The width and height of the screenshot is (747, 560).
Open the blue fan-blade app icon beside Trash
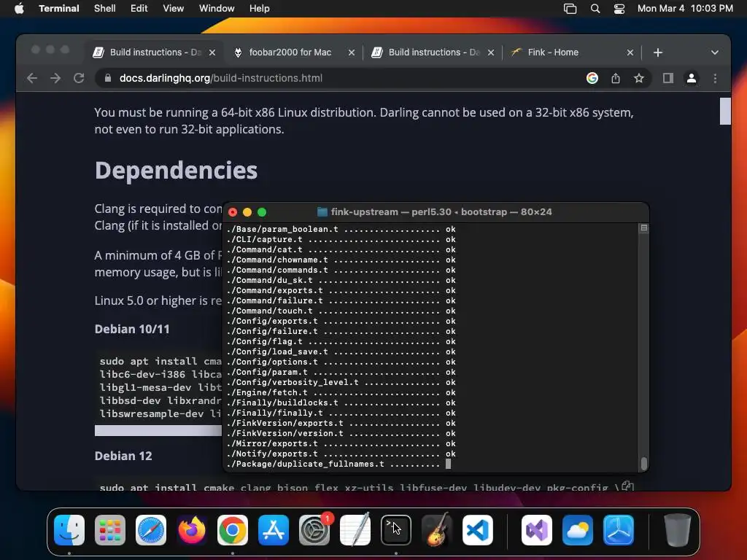[619, 529]
